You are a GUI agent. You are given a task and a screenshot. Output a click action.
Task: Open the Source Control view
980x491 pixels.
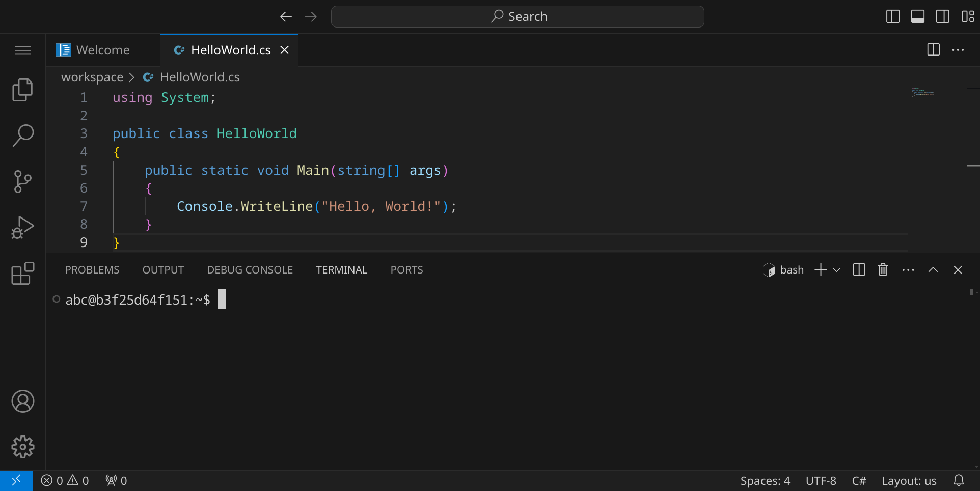22,181
